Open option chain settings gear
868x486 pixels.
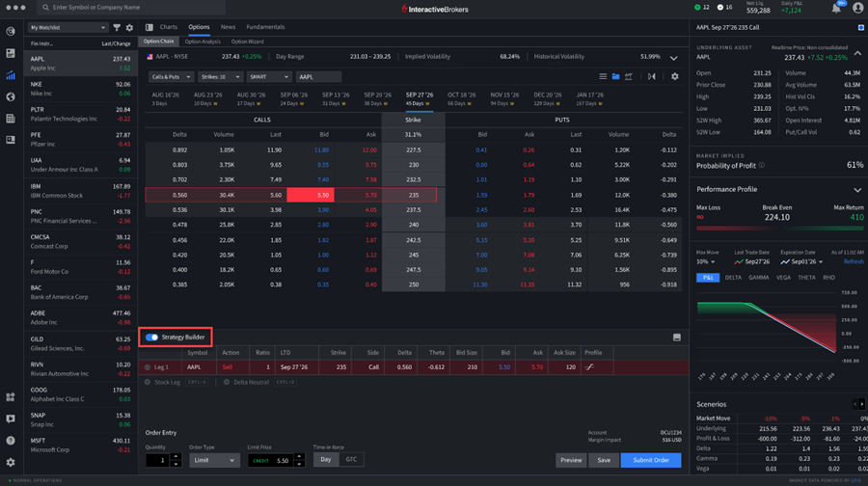click(674, 76)
